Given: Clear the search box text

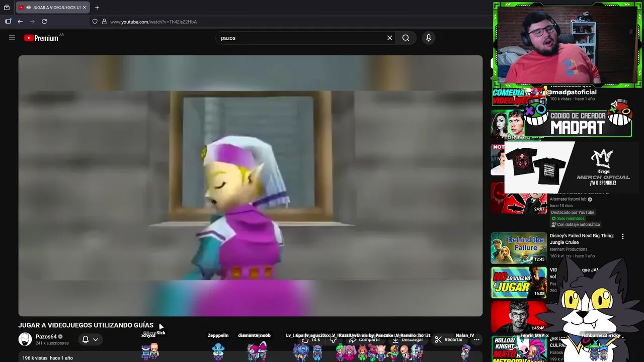Looking at the screenshot, I should coord(389,38).
